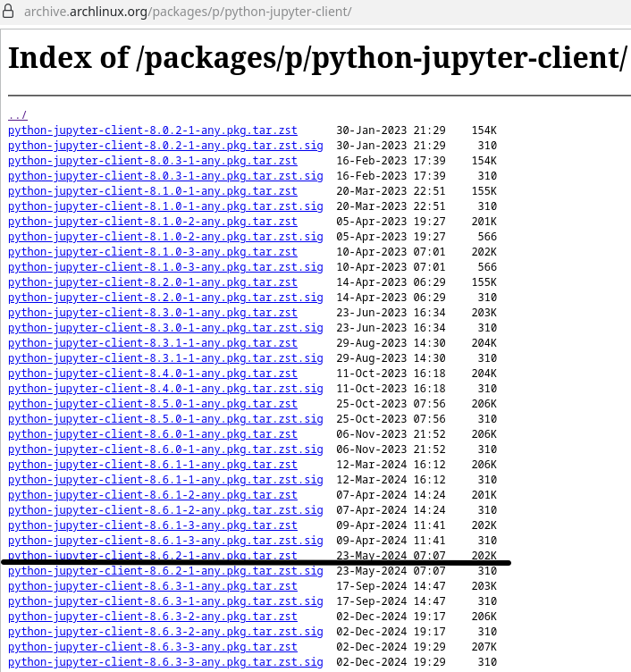Download python-jupyter-client-8.2.0-1-any.pkg.tar.zst

click(153, 282)
